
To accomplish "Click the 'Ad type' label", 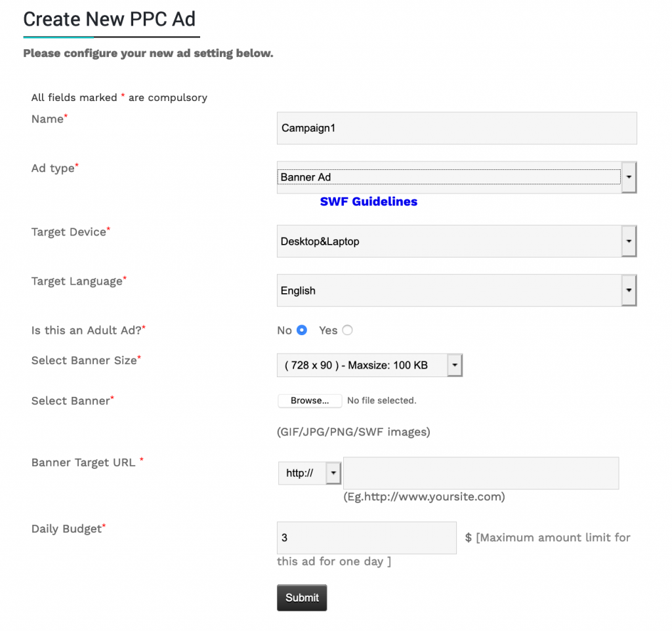I will tap(55, 168).
